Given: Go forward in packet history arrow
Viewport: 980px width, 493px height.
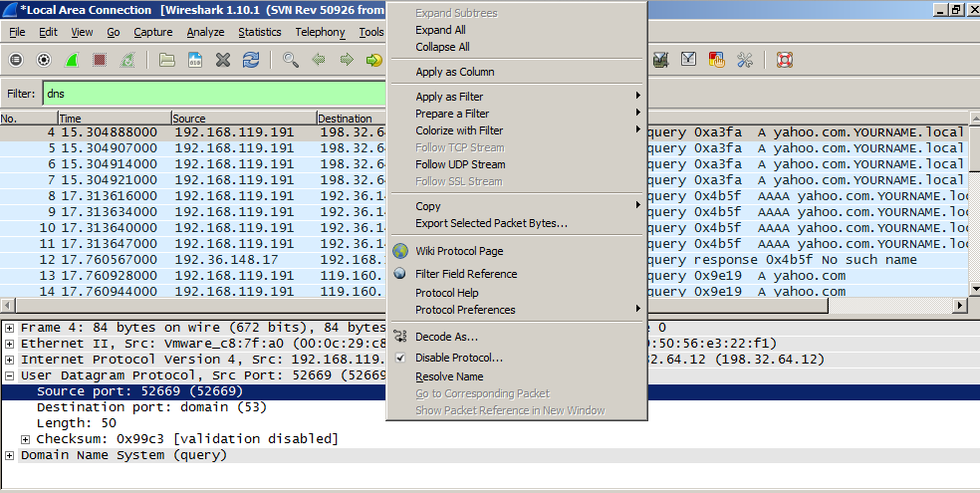Looking at the screenshot, I should tap(347, 60).
